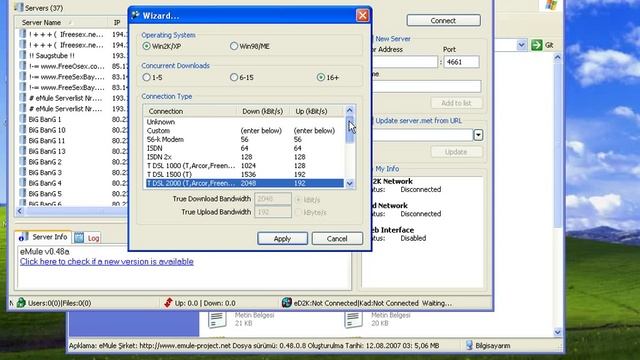This screenshot has width=640, height=360.
Task: Click the users icon in eMule status bar
Action: coord(21,303)
